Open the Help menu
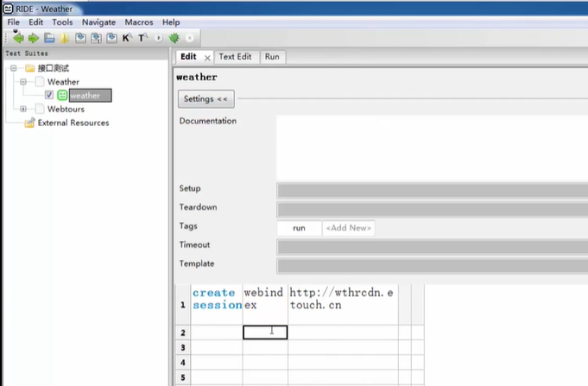The width and height of the screenshot is (588, 386). point(171,22)
